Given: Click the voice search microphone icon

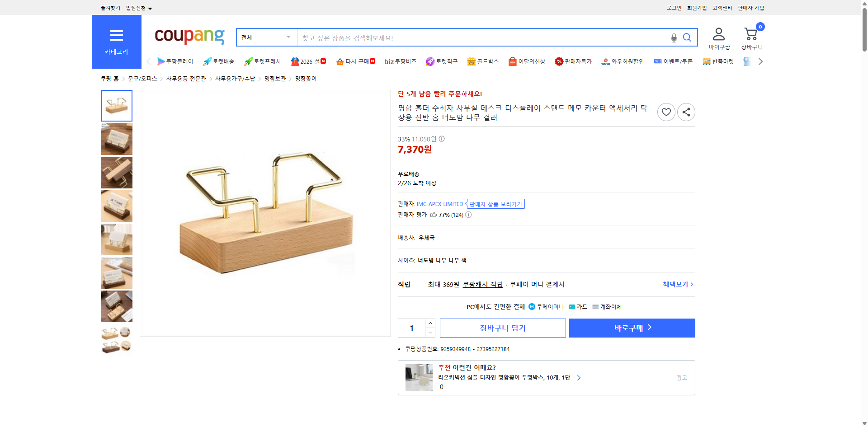Looking at the screenshot, I should (x=673, y=38).
